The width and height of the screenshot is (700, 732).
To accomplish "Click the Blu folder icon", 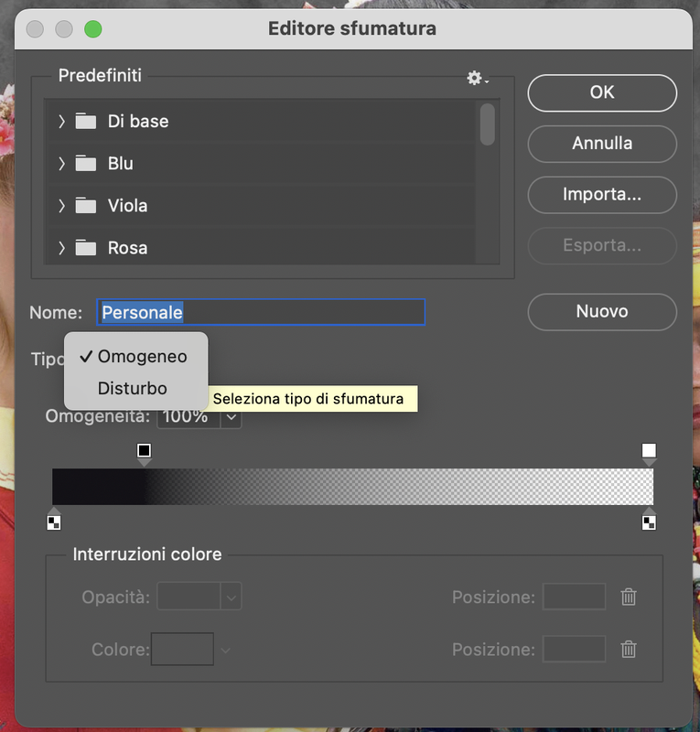I will 86,163.
